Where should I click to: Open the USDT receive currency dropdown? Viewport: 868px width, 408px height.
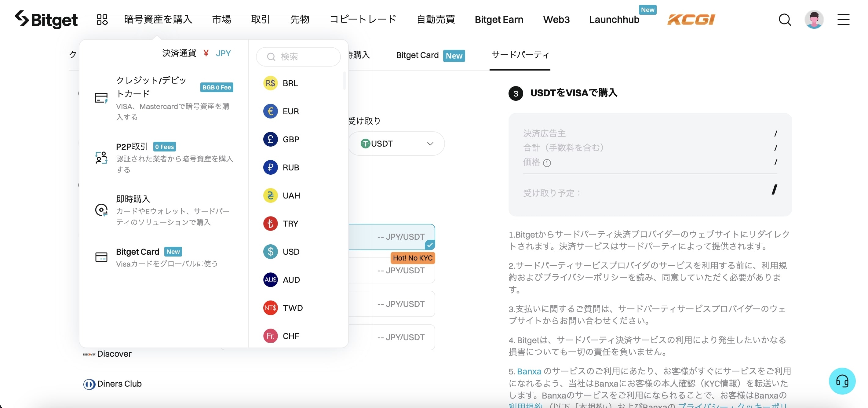point(396,144)
